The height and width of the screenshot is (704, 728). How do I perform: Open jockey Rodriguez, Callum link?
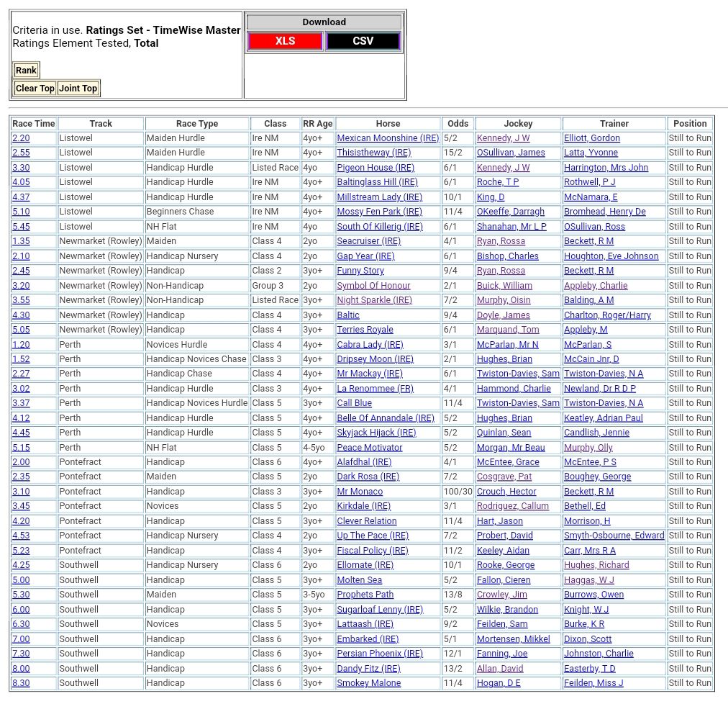coord(512,506)
